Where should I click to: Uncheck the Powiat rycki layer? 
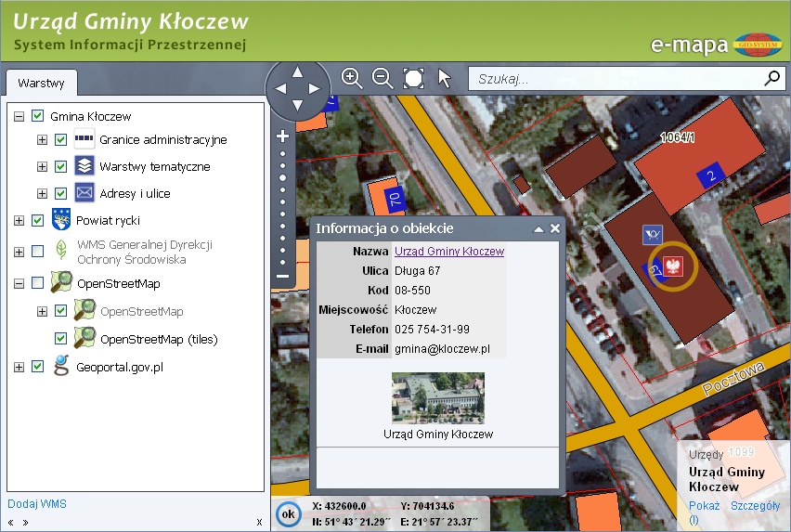tap(37, 220)
